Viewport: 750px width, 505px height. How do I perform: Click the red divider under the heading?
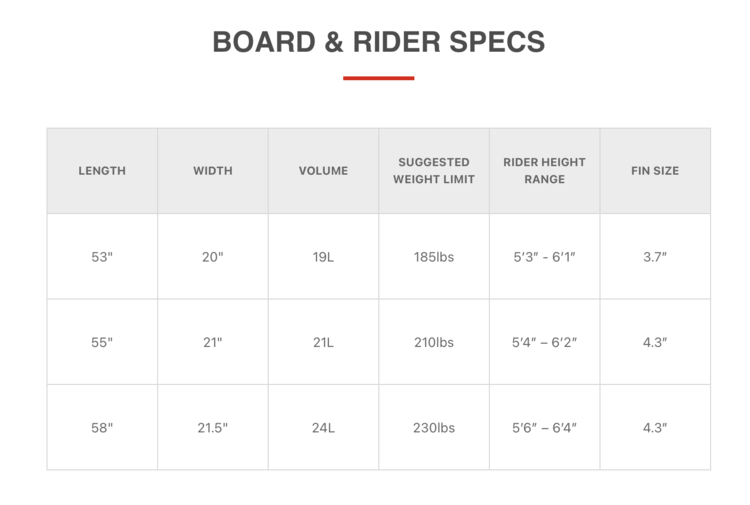378,78
